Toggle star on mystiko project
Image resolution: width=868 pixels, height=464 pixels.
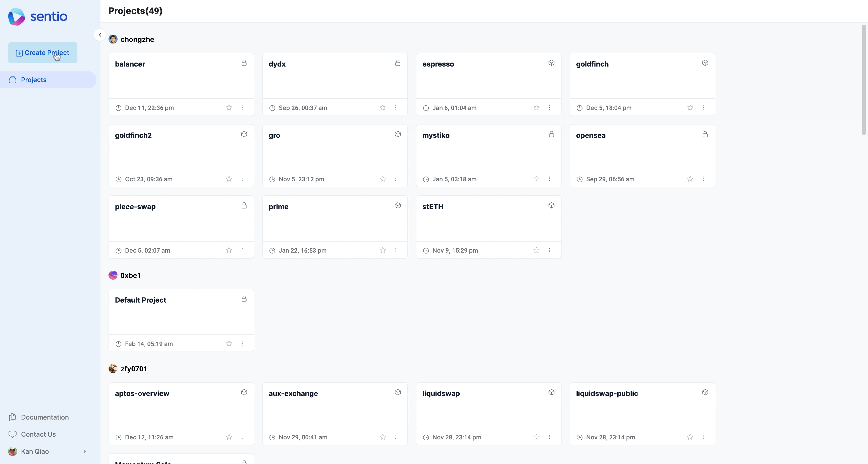coord(536,179)
